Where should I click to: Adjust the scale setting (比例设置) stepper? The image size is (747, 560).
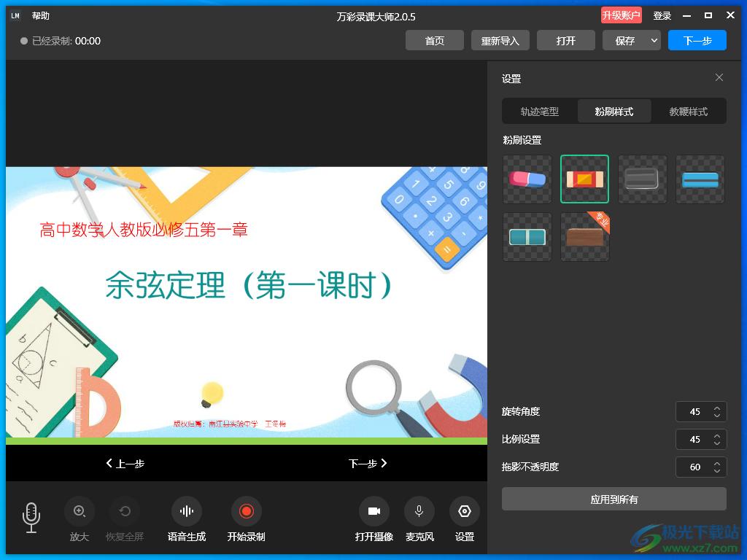[x=717, y=440]
